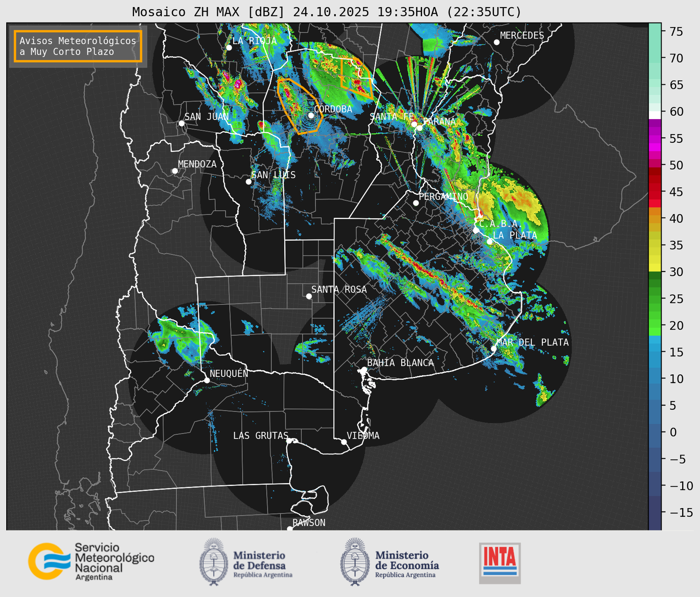Click the SANTA ROSA city marker dot
The height and width of the screenshot is (597, 700).
[309, 296]
